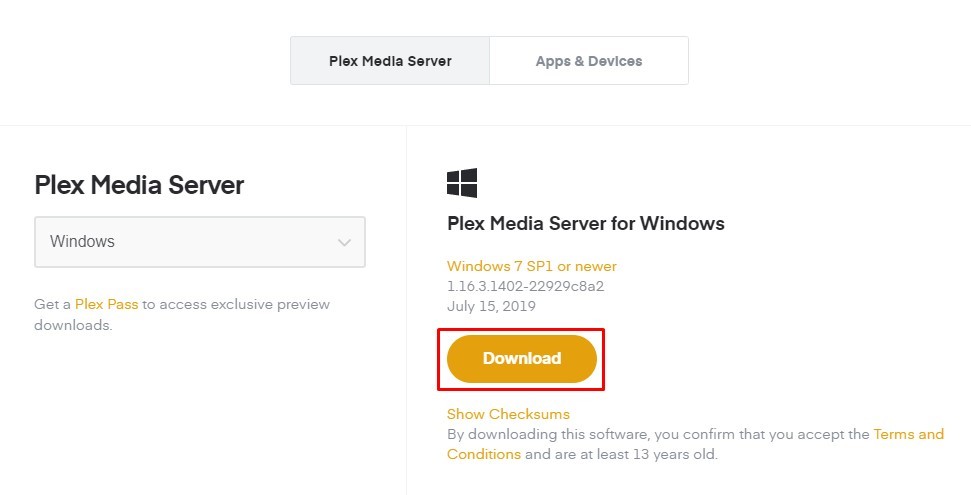Click the word 'downloads.' under Plex Pass note
This screenshot has height=495, width=971.
pos(73,325)
